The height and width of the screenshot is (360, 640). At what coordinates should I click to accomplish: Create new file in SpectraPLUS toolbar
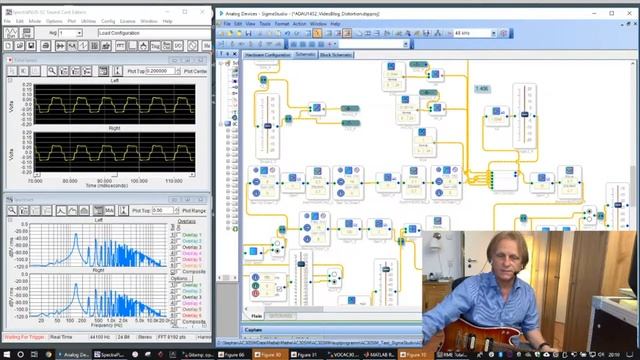click(x=9, y=46)
